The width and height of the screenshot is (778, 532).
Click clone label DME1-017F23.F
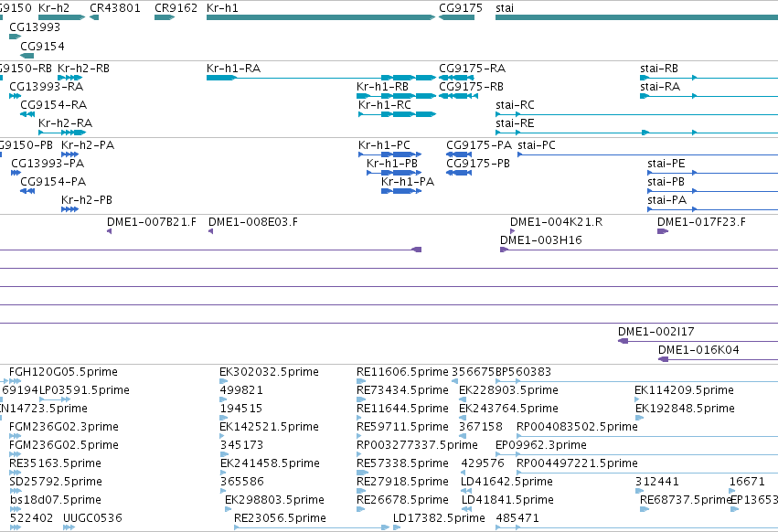[701, 222]
